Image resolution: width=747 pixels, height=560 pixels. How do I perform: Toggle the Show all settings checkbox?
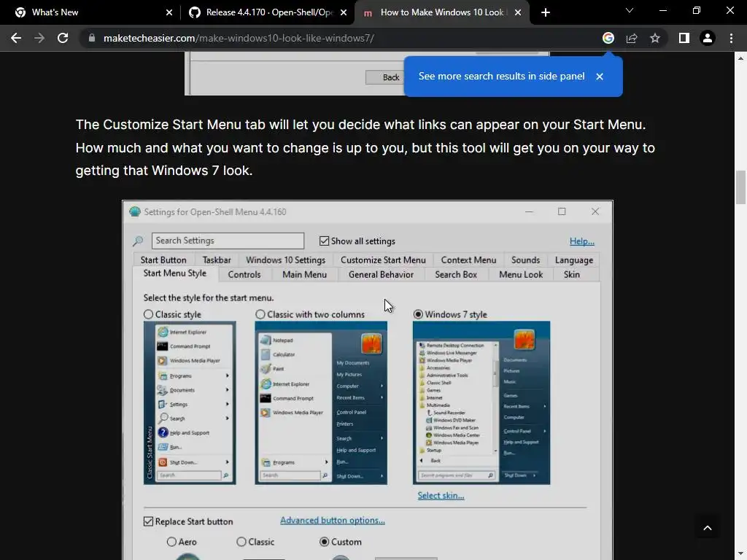[325, 241]
